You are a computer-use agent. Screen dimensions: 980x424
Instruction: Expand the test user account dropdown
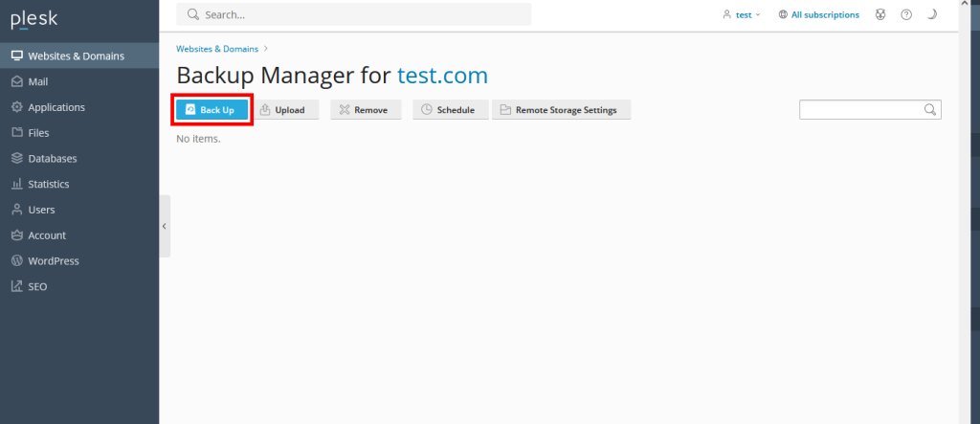pos(742,15)
